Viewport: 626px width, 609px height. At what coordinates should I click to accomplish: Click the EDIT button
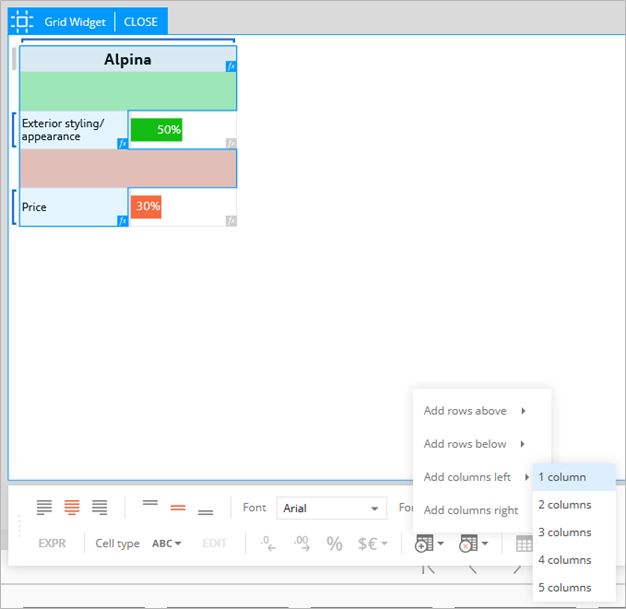214,543
